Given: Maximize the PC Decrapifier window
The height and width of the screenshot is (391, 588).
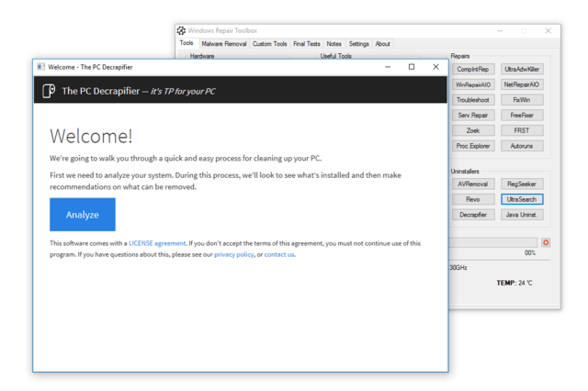Looking at the screenshot, I should 412,67.
